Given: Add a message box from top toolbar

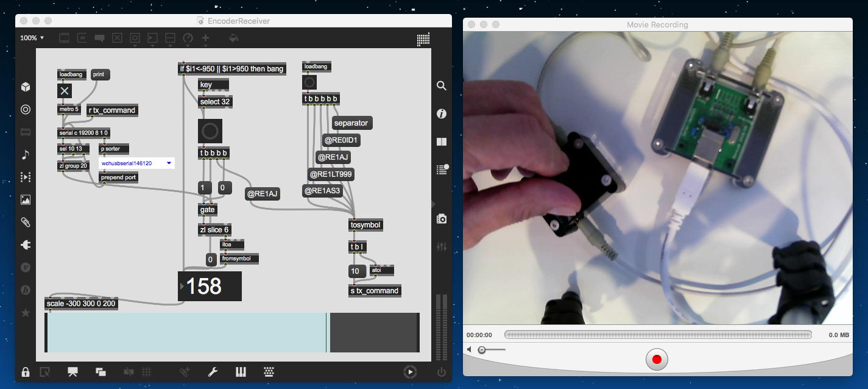Looking at the screenshot, I should (x=82, y=38).
